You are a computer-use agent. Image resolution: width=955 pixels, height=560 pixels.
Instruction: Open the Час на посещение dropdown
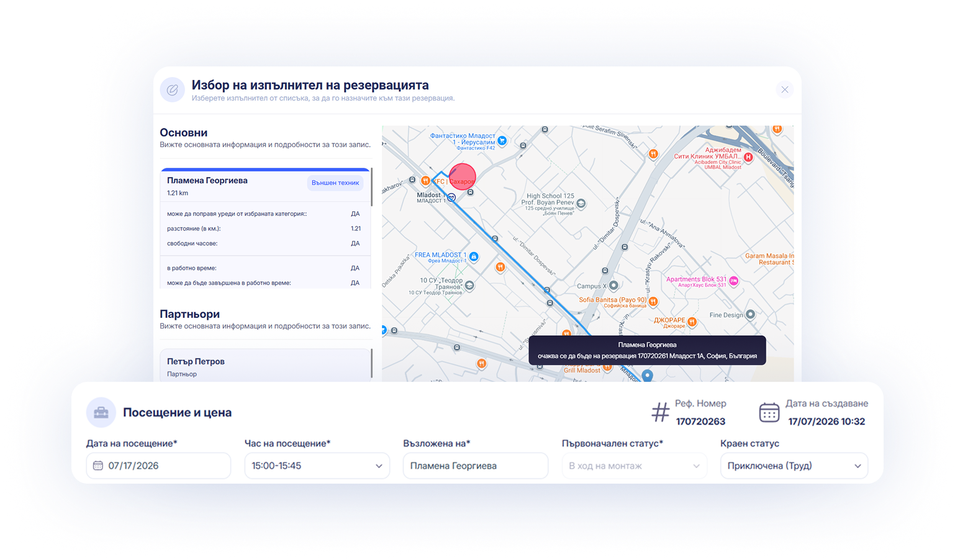click(317, 466)
